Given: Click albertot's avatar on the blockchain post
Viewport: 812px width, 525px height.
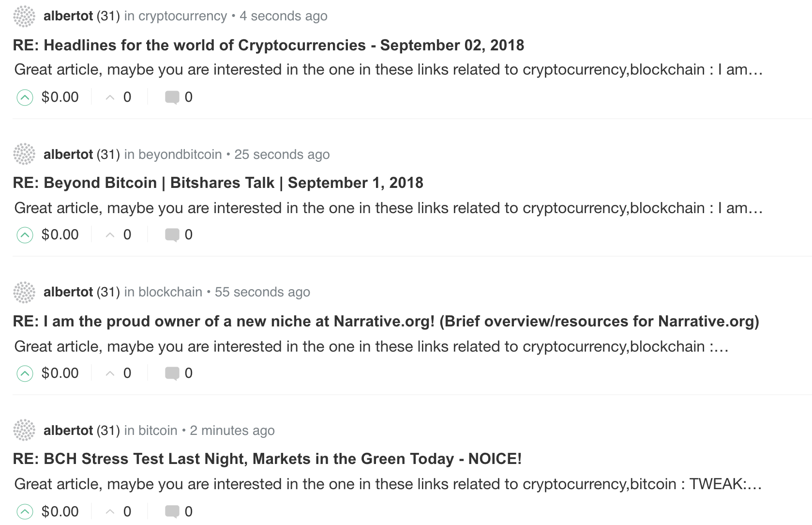Looking at the screenshot, I should [x=24, y=292].
